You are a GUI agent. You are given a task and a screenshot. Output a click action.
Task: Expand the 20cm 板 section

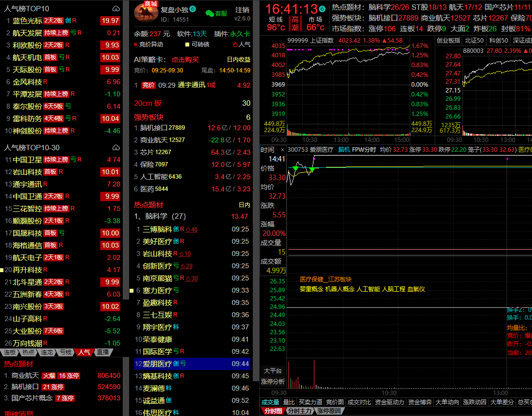tap(148, 103)
